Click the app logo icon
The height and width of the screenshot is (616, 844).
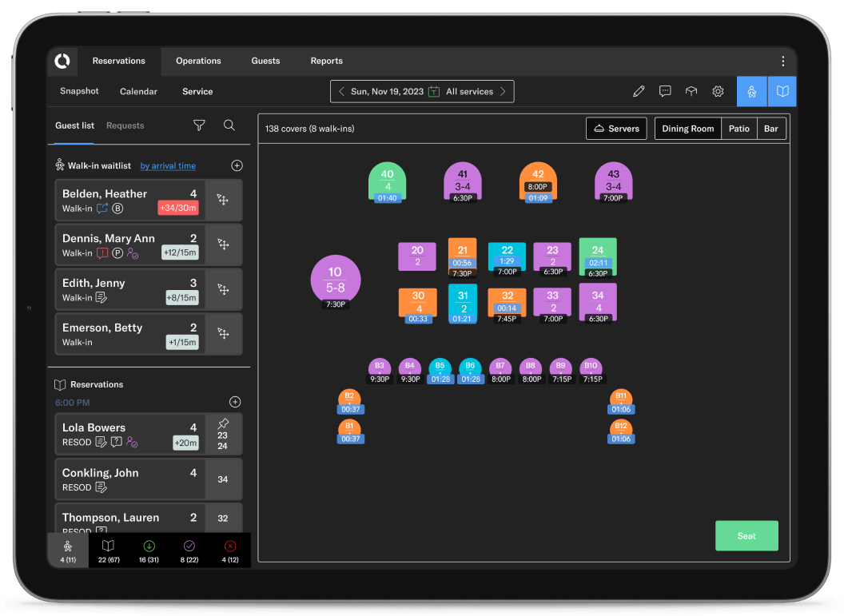pyautogui.click(x=62, y=62)
